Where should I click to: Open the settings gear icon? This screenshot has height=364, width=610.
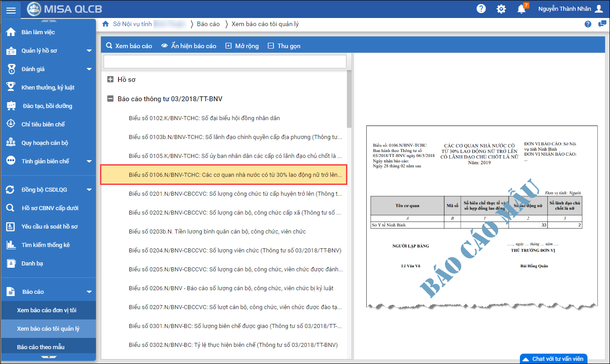point(501,9)
